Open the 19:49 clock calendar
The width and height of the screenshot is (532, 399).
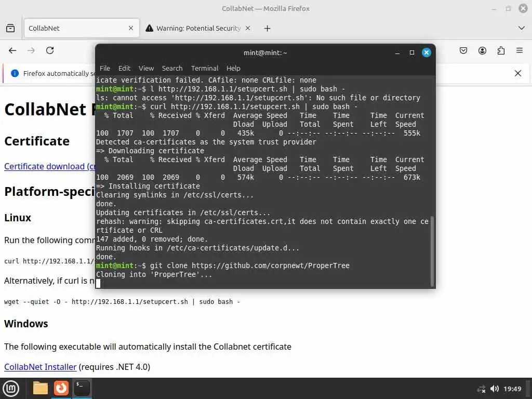coord(512,389)
